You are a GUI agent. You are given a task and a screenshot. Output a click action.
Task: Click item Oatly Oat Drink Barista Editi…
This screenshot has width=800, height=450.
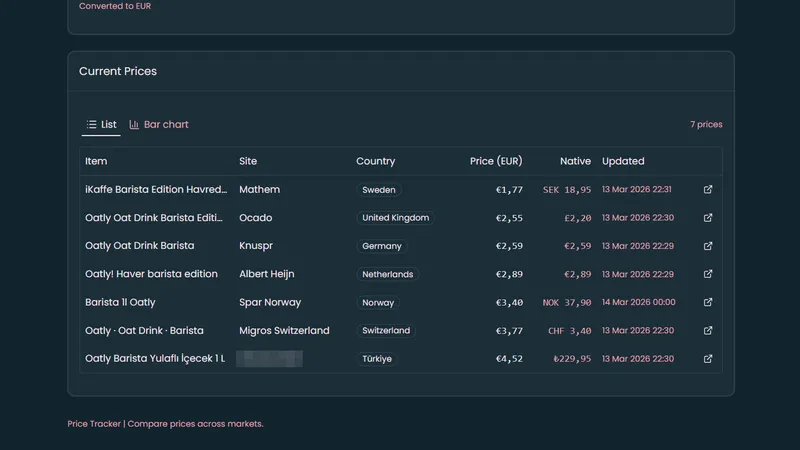point(154,218)
